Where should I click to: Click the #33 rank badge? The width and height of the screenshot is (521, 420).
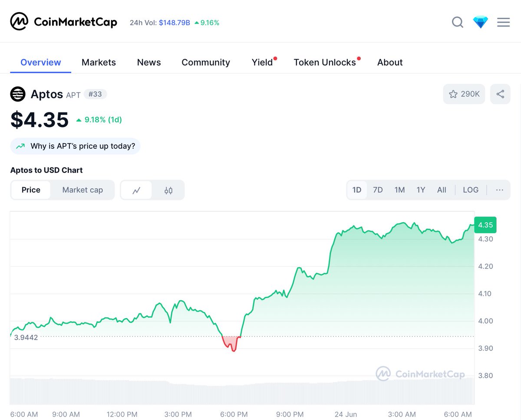(x=95, y=94)
